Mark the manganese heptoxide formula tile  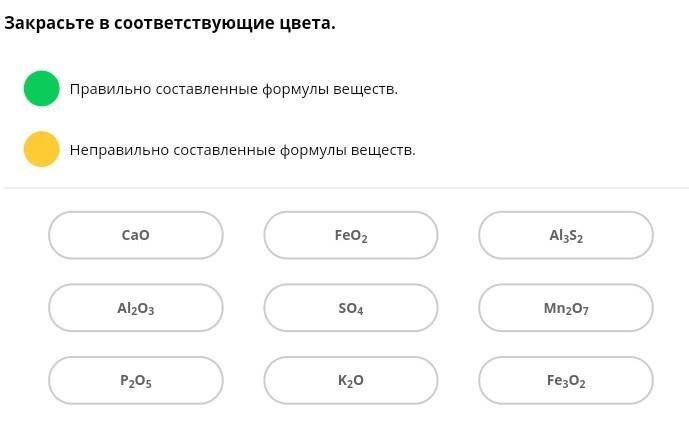[x=566, y=308]
